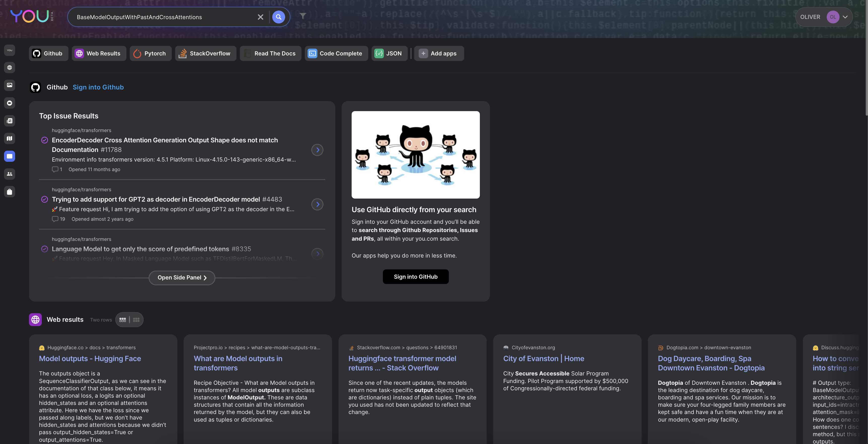Image resolution: width=868 pixels, height=444 pixels.
Task: Click the 'Top Issue Results' heading
Action: 69,116
